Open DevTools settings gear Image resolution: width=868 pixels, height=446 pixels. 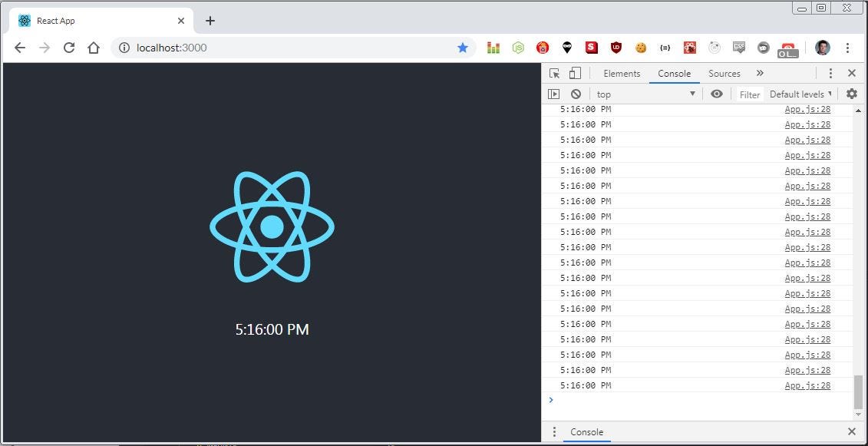(851, 94)
